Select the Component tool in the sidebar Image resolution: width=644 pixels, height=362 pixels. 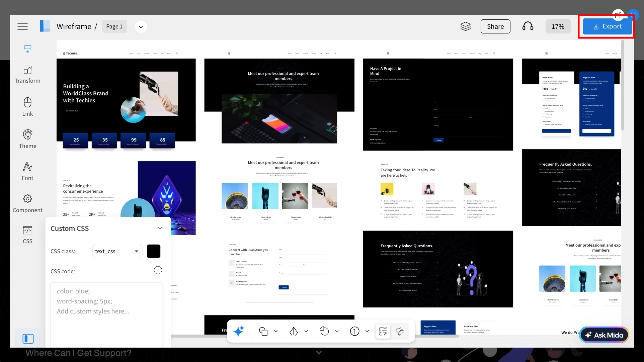tap(28, 203)
